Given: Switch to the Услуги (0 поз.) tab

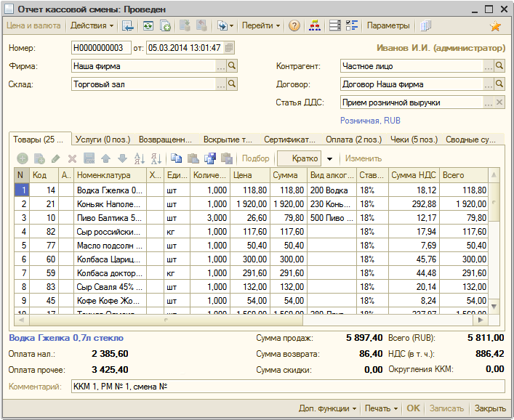Looking at the screenshot, I should pos(104,140).
